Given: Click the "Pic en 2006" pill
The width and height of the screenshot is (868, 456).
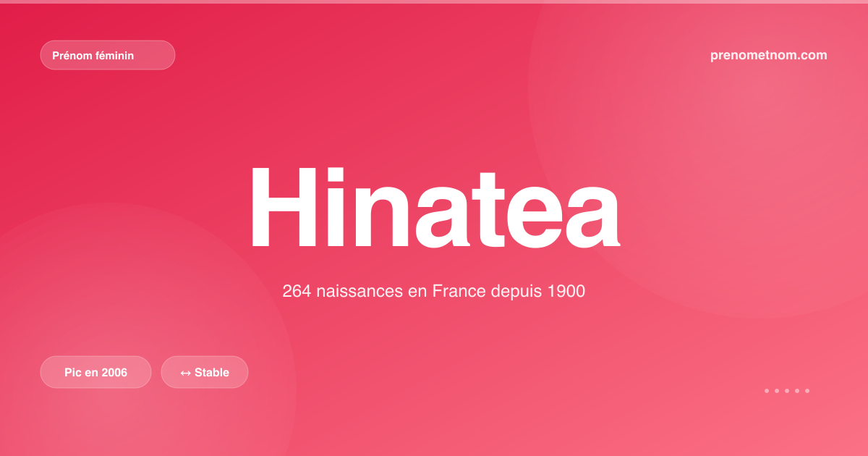Looking at the screenshot, I should coord(96,372).
